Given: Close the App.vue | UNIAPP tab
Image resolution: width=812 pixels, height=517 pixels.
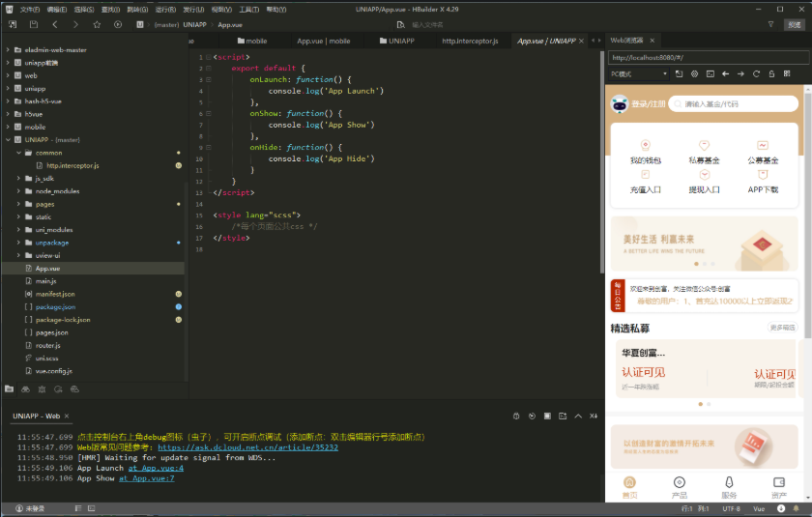Looking at the screenshot, I should tap(581, 41).
